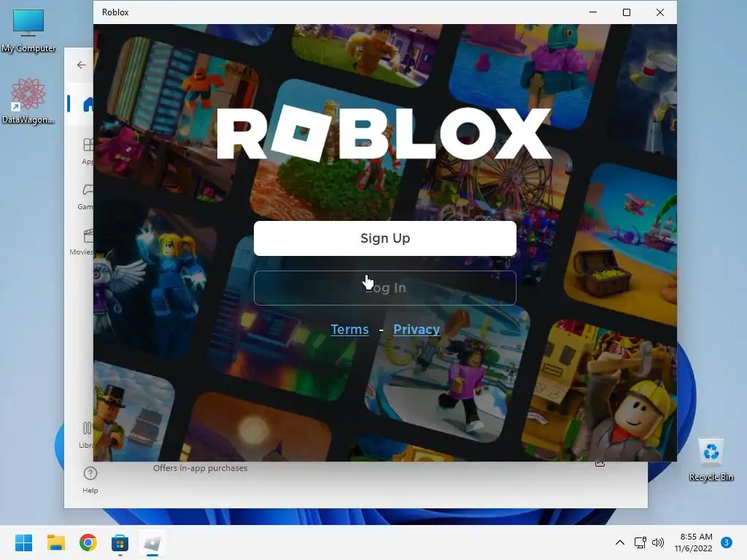This screenshot has height=560, width=747.
Task: Show hidden system tray icons
Action: 620,542
